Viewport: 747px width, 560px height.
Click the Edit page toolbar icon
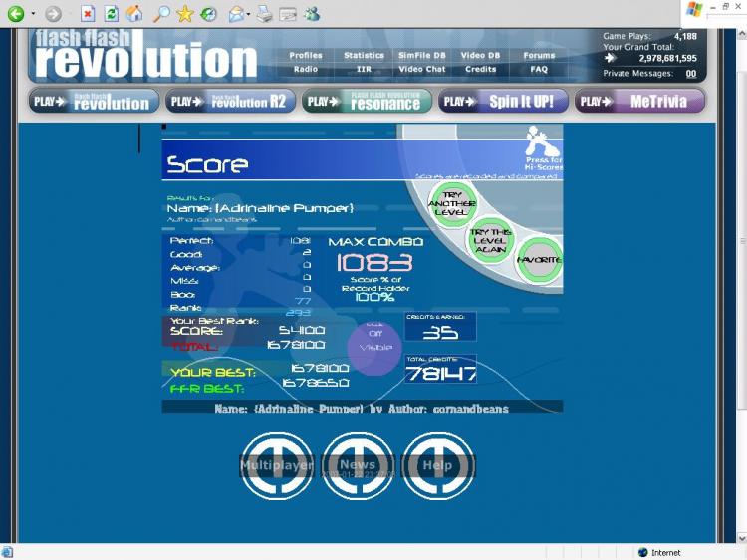point(288,15)
